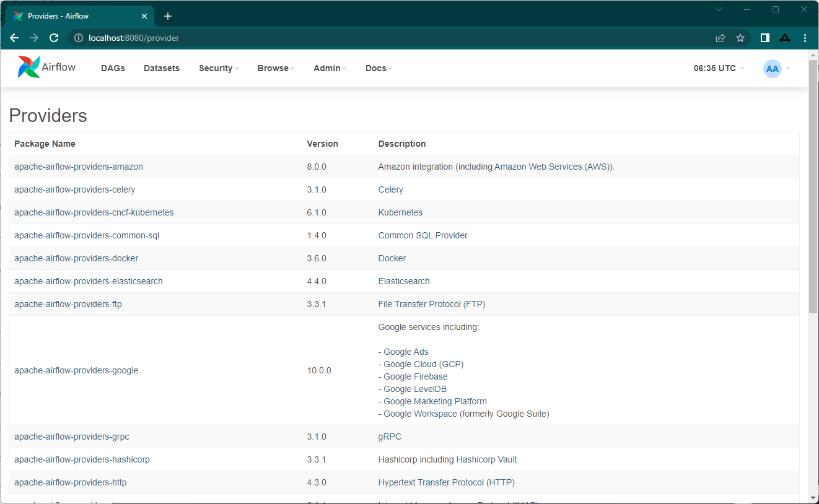Click version 4.3.0 of http provider
The width and height of the screenshot is (819, 504).
[317, 482]
